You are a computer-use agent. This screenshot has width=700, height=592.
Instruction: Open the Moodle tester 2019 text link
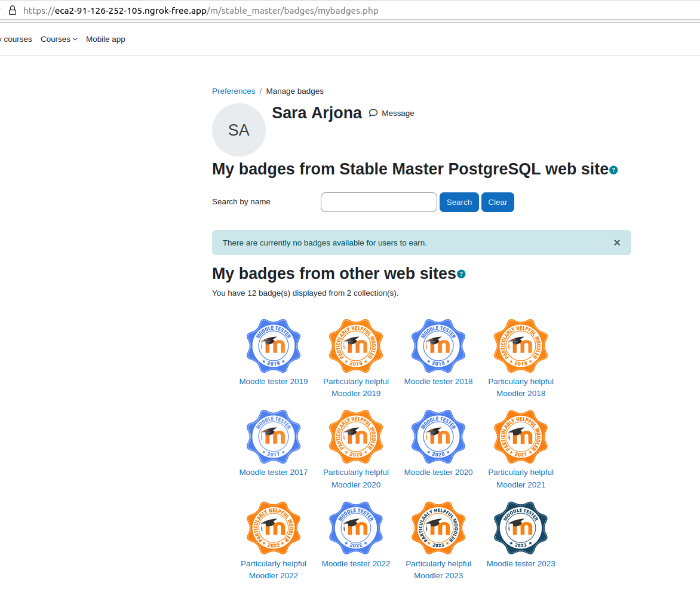pos(274,382)
